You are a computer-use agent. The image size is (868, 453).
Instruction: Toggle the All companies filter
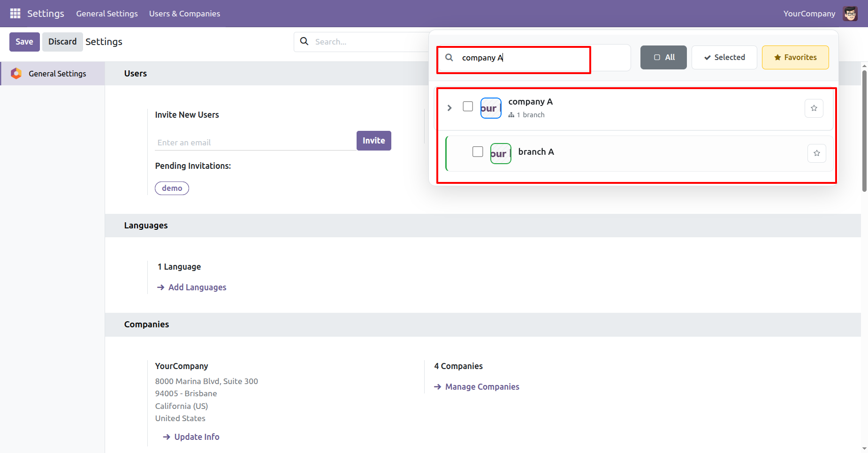[663, 57]
